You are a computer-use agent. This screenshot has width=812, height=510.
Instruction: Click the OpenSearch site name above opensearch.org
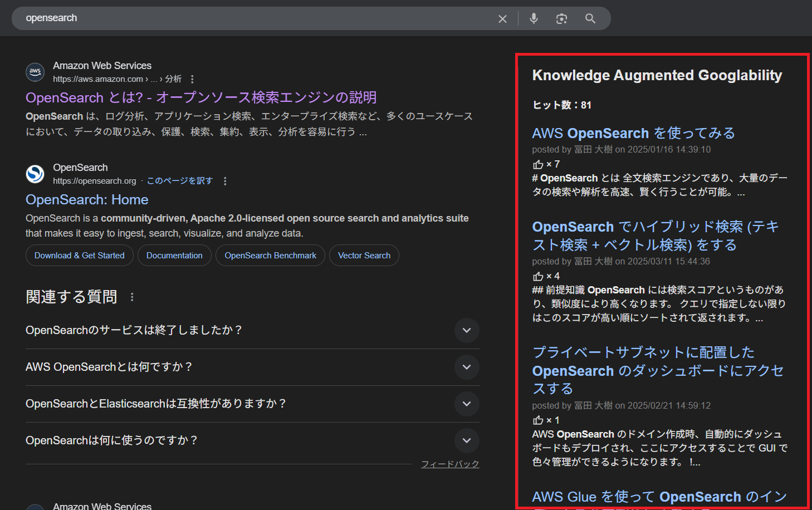point(80,168)
